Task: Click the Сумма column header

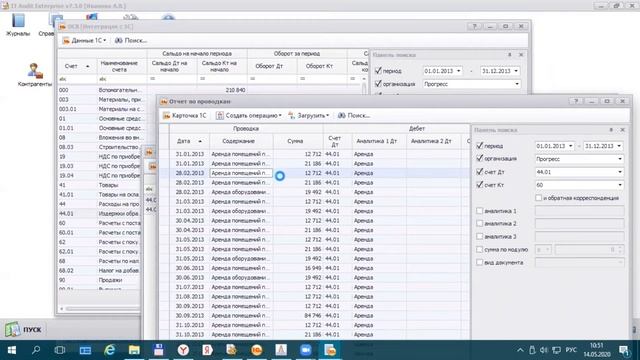Action: (298, 141)
